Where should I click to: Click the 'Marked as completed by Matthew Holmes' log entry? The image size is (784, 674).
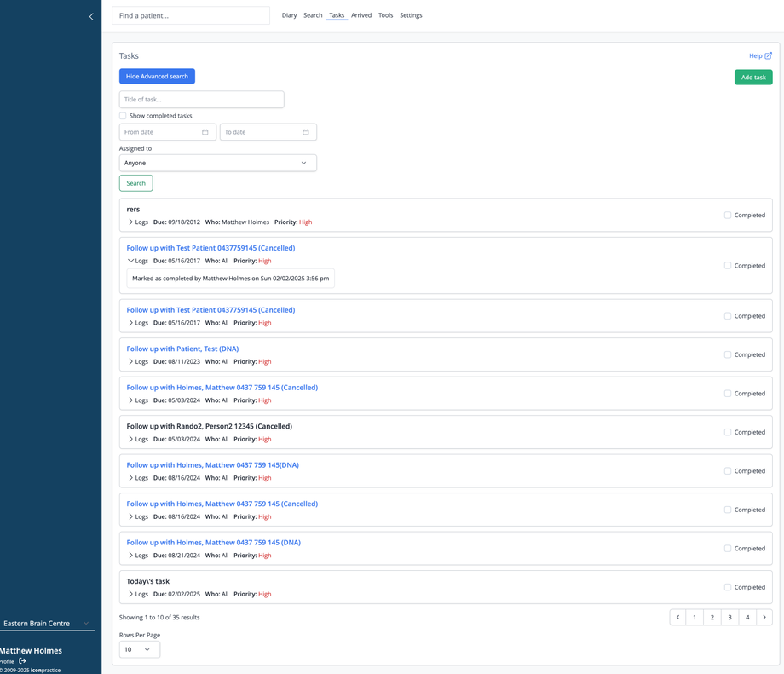[x=230, y=279]
